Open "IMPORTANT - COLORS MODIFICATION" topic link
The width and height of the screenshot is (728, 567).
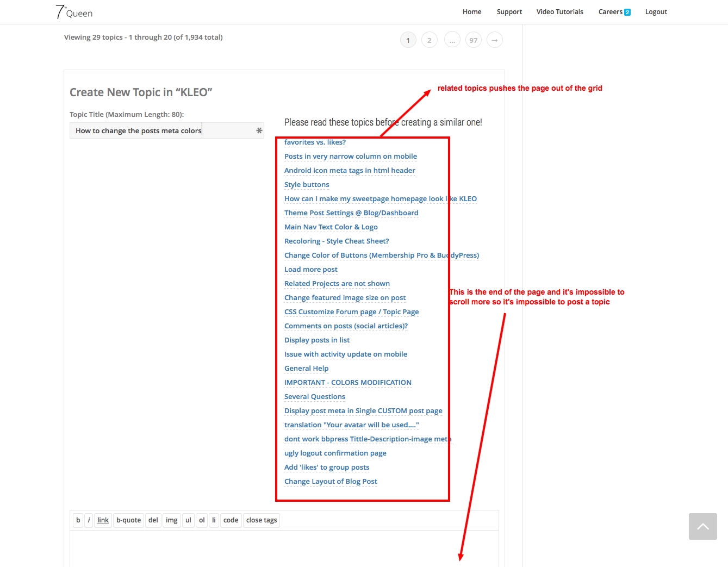347,383
